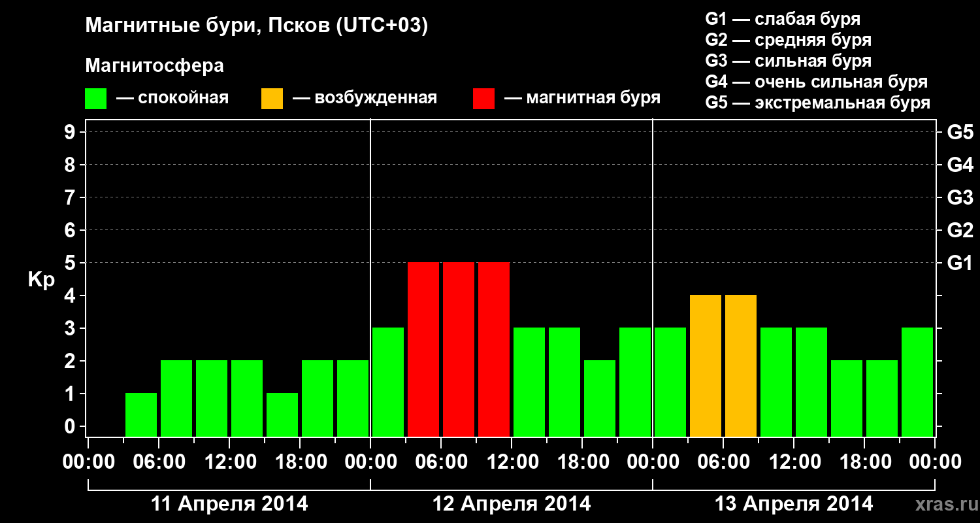Click green Kp 2 bar at 18:00–21:00, 12 April
Image resolution: width=980 pixels, height=523 pixels.
(x=600, y=398)
